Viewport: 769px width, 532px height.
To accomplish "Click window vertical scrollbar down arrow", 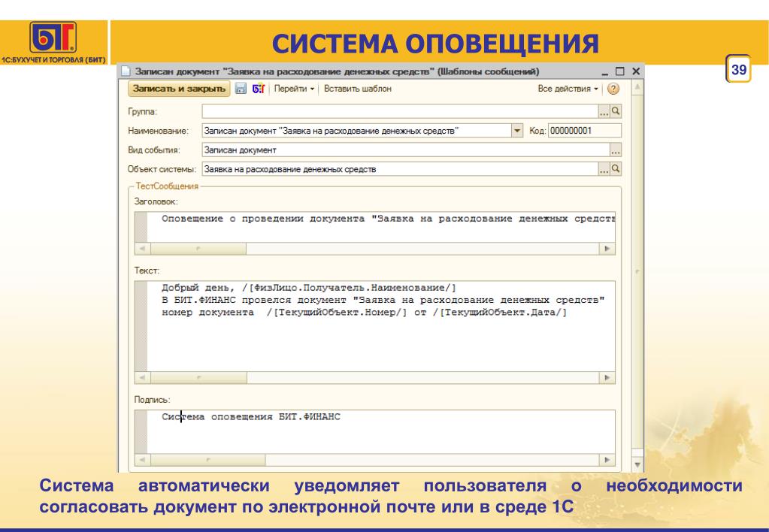I will (x=637, y=464).
